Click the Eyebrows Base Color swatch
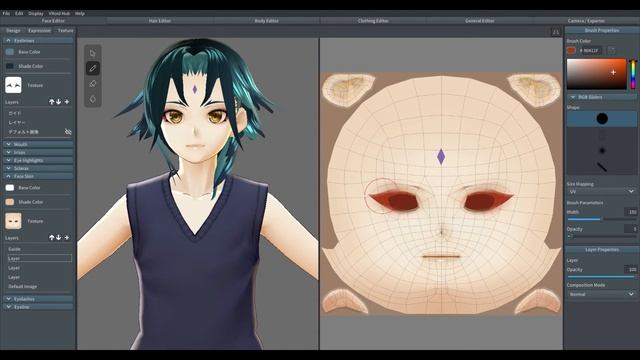This screenshot has width=640, height=360. tap(10, 52)
